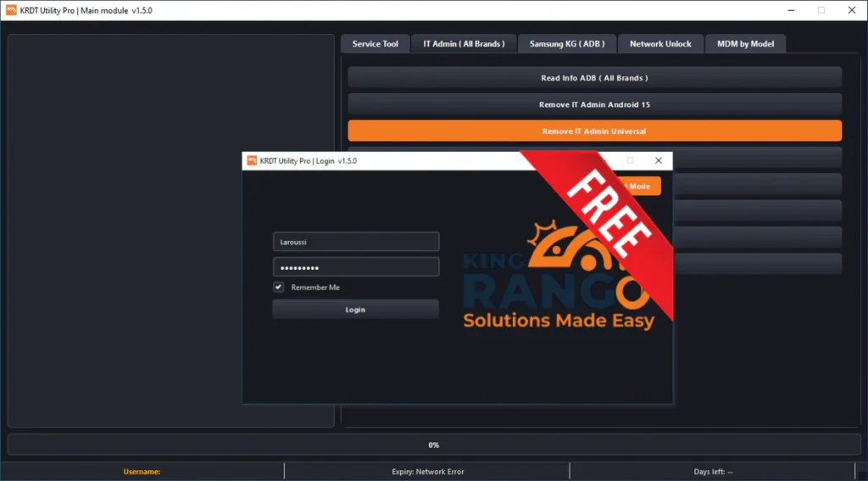Click the 0% progress bar
This screenshot has height=481, width=868.
433,445
